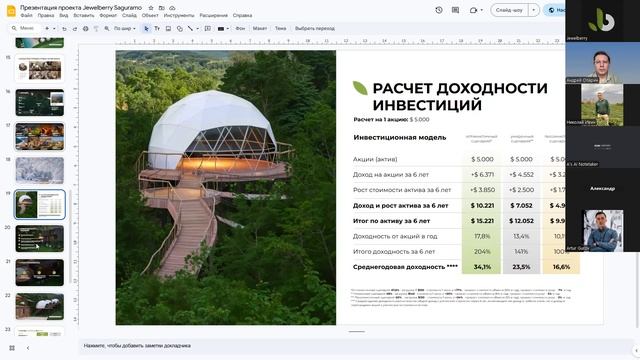Click the РАСЧЕТ ДОХОДНОСТИ ИНВЕСТИЦИЙ title
Viewport: 640px width, 360px height.
click(x=460, y=97)
